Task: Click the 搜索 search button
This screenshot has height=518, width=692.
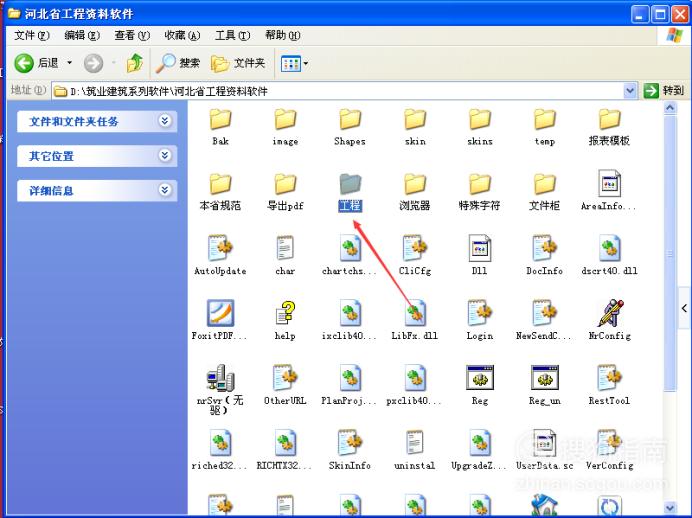Action: click(178, 64)
